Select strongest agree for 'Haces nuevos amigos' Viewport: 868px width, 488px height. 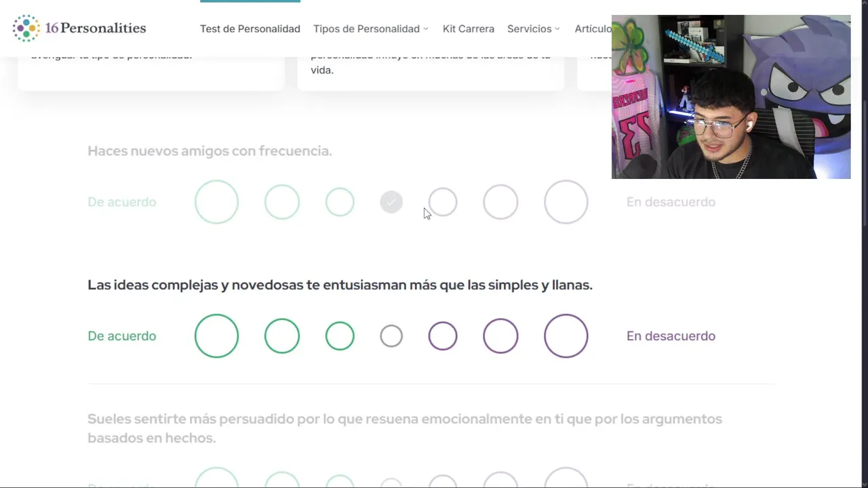point(216,202)
